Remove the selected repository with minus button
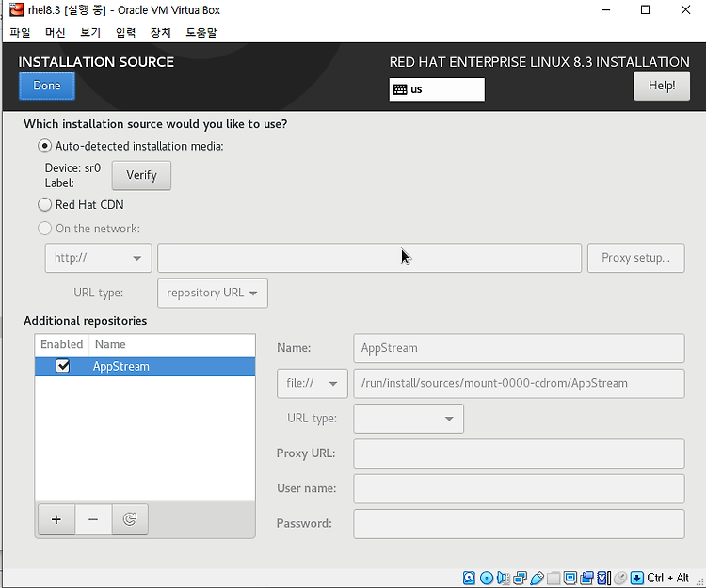The image size is (706, 588). click(93, 519)
